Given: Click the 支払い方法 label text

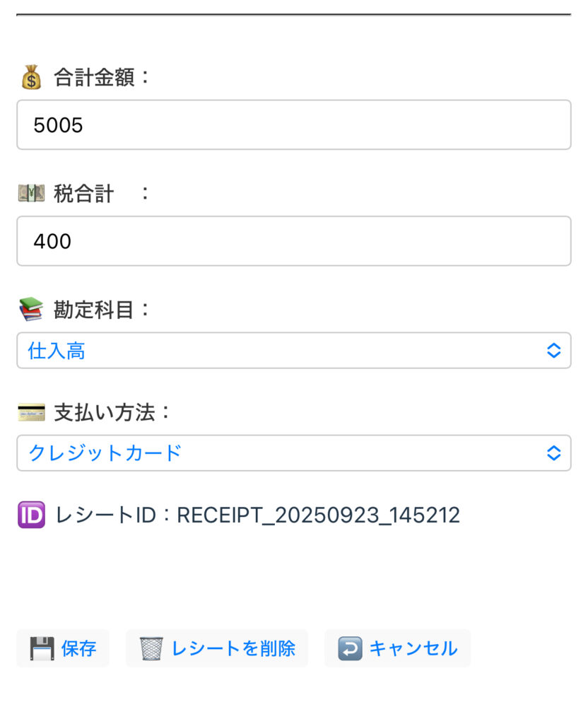Looking at the screenshot, I should pyautogui.click(x=105, y=412).
